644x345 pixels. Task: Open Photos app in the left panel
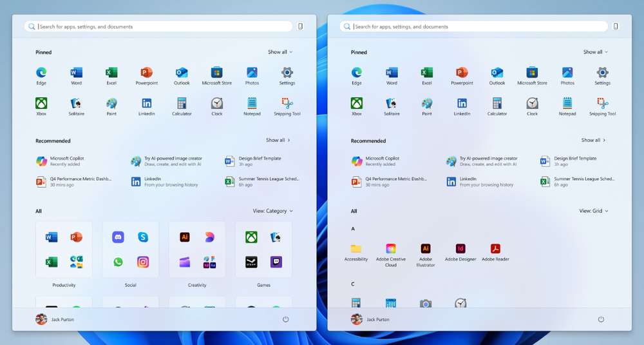click(252, 76)
